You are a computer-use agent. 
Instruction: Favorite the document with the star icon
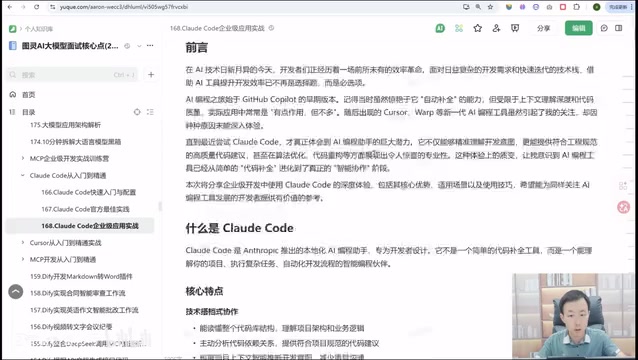(x=478, y=28)
